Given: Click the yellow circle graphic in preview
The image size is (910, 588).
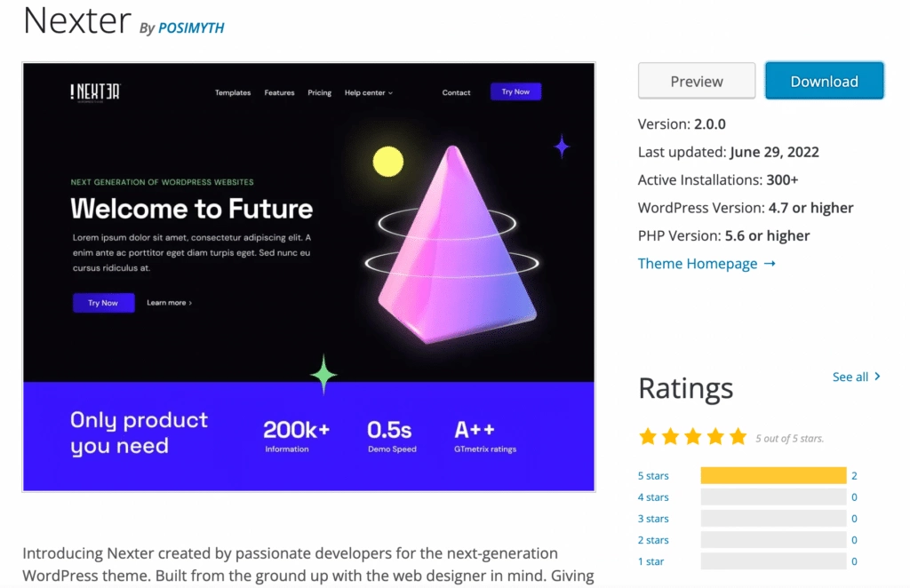Looking at the screenshot, I should click(x=388, y=162).
